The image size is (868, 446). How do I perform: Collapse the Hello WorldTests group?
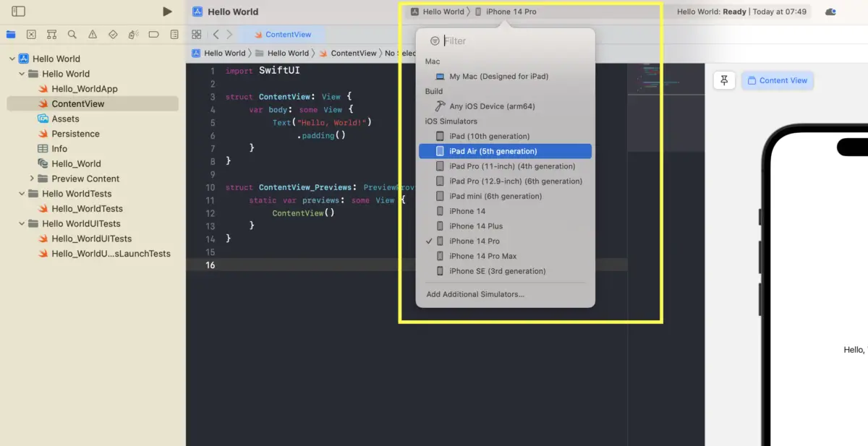(x=22, y=194)
